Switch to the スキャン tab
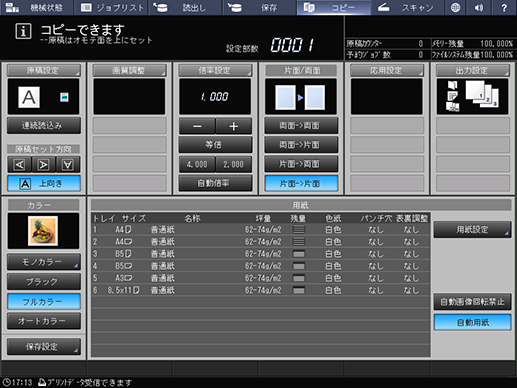The height and width of the screenshot is (388, 517). tap(407, 7)
